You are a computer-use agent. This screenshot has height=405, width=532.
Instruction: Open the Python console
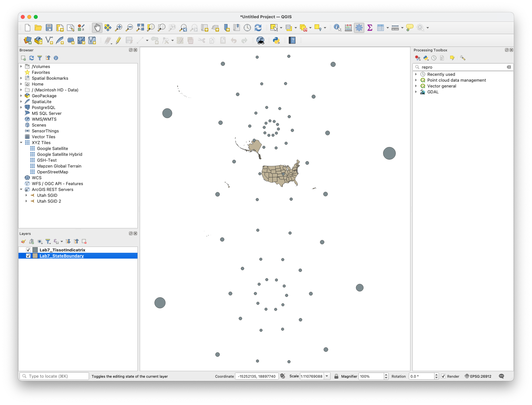coord(276,40)
